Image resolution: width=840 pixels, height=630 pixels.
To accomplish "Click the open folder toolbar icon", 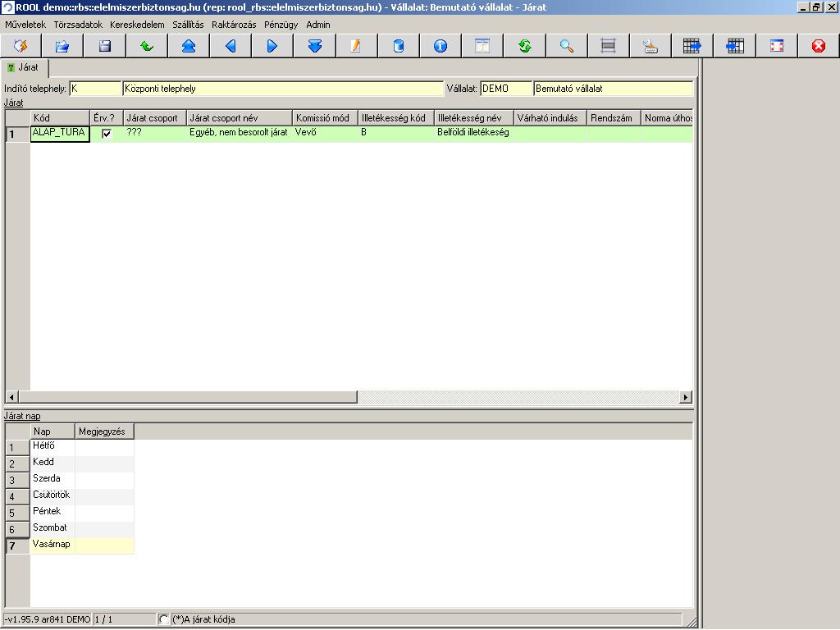I will (x=62, y=46).
